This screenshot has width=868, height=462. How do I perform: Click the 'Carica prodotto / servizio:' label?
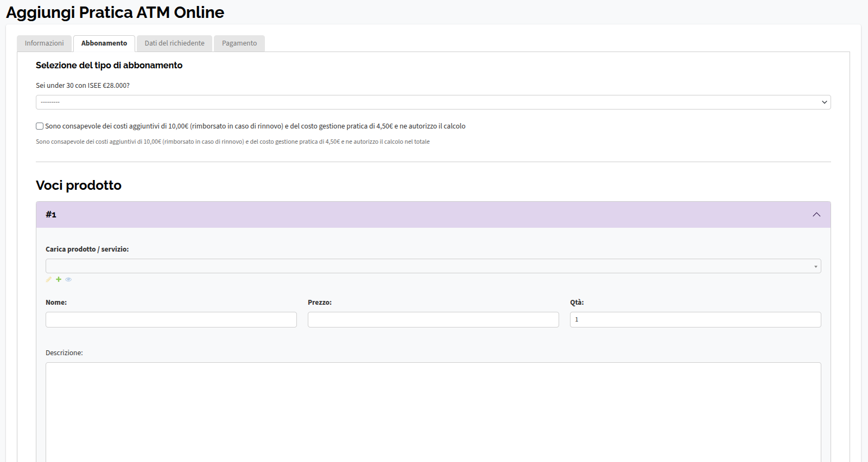(87, 249)
